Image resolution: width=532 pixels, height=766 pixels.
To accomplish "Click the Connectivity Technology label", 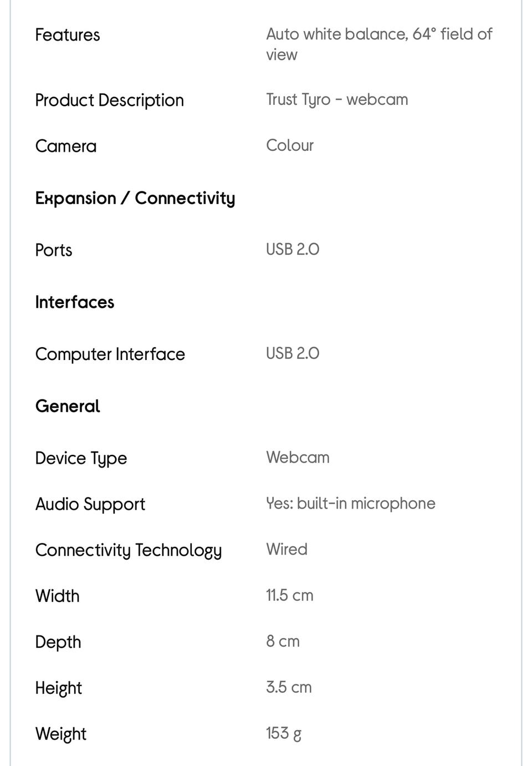I will pos(128,550).
